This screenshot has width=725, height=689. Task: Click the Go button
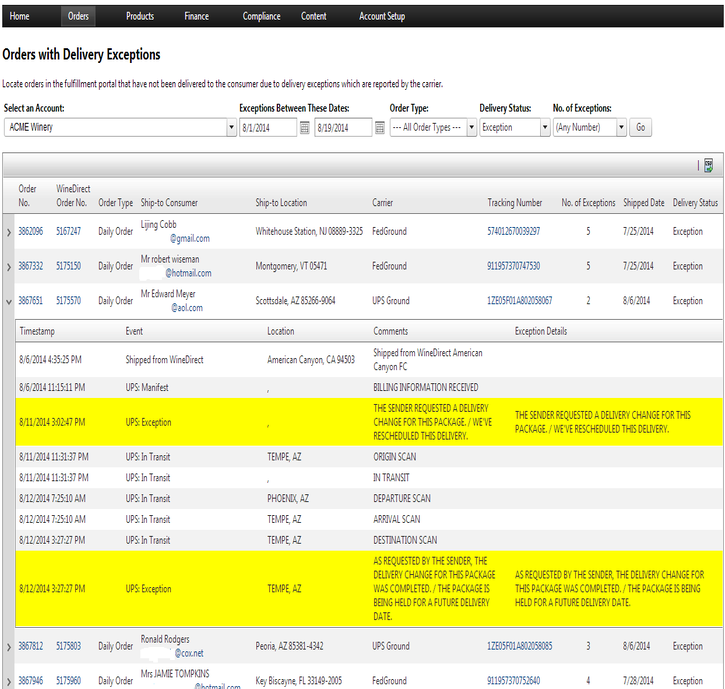click(x=640, y=127)
